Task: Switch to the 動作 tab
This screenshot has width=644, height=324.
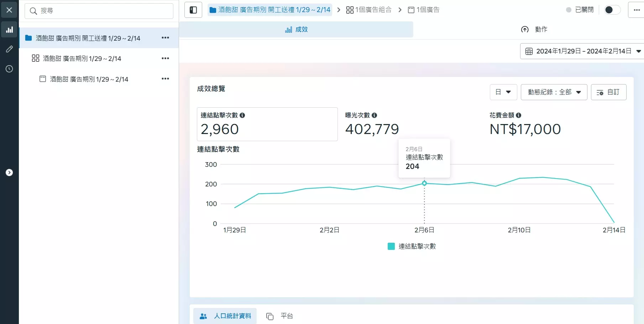Action: [x=534, y=30]
